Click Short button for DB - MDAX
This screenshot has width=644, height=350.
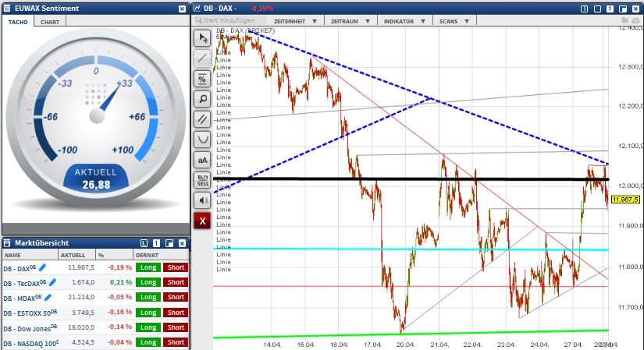176,297
